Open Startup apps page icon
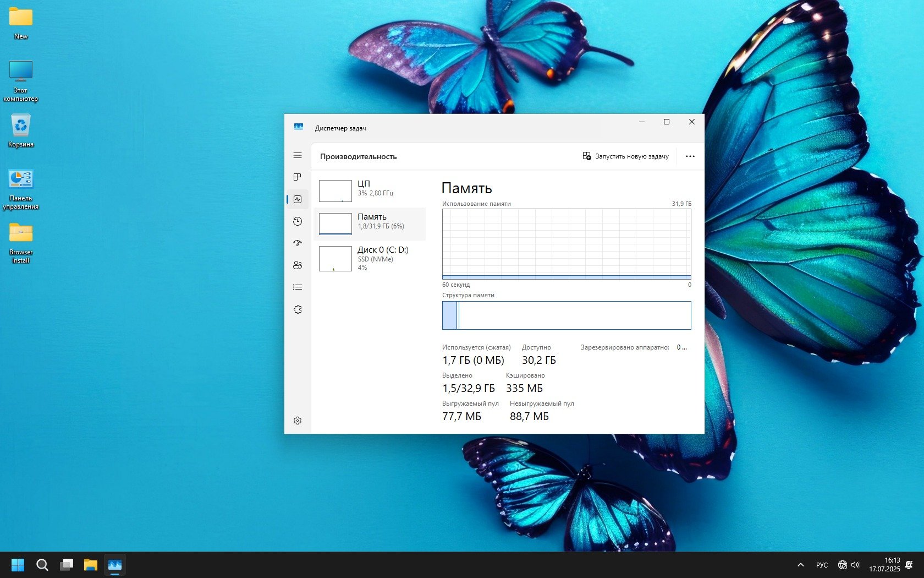This screenshot has height=578, width=924. click(298, 243)
